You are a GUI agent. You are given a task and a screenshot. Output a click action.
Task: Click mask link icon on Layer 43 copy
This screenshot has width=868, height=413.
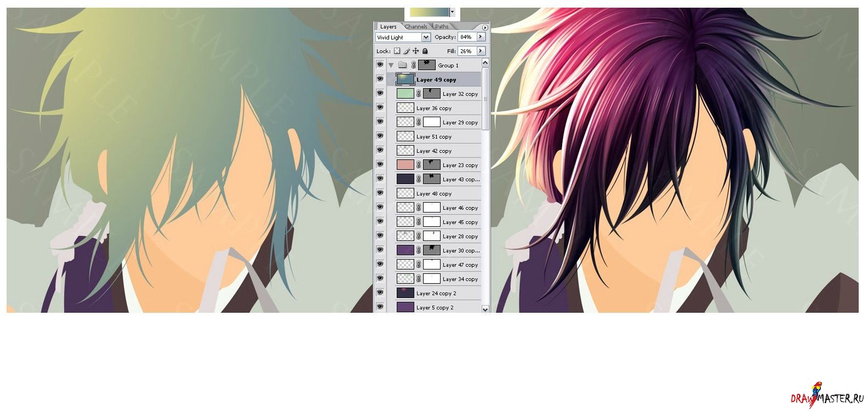pyautogui.click(x=419, y=179)
